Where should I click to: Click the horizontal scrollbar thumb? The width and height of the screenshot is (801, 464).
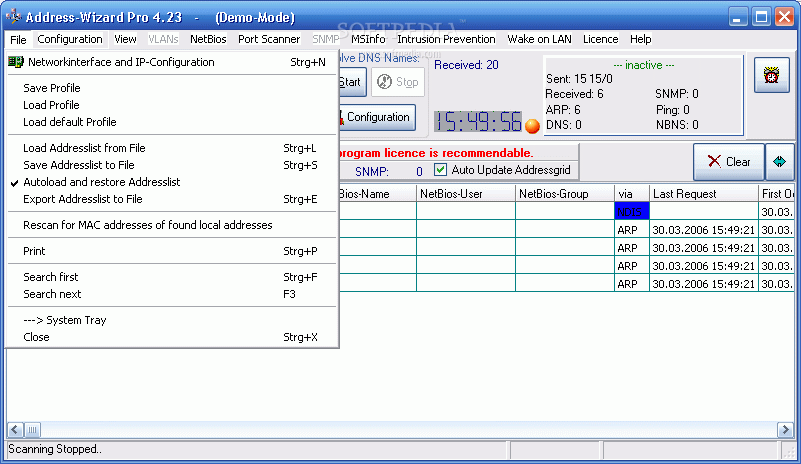[x=32, y=430]
